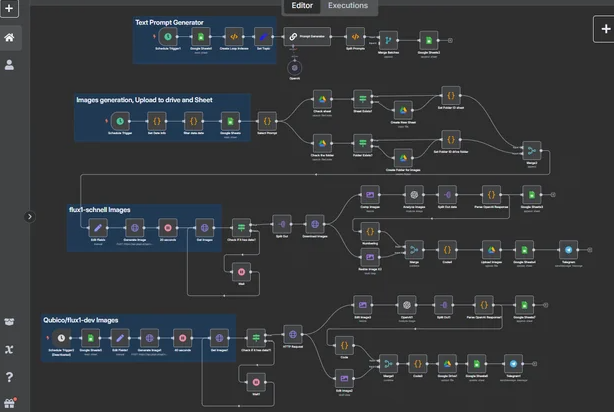Select the Telegram node in flux1-schnell row
This screenshot has width=614, height=412.
(x=568, y=248)
